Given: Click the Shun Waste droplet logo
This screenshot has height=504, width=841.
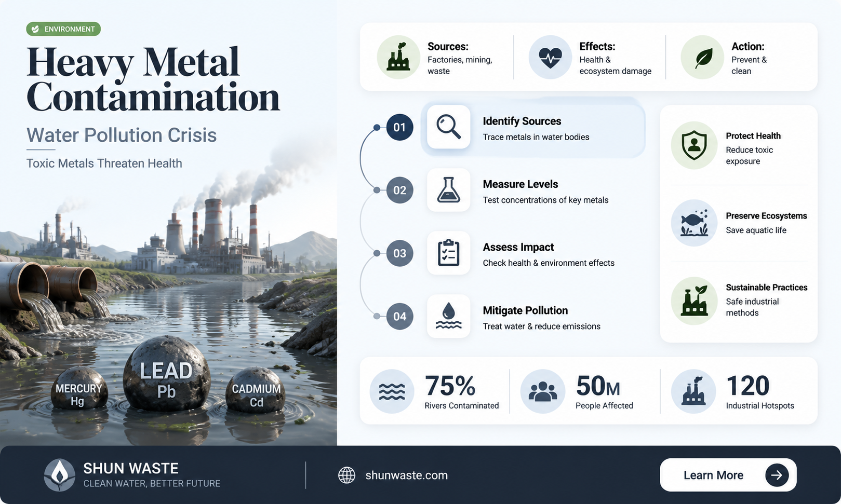Looking at the screenshot, I should (60, 475).
